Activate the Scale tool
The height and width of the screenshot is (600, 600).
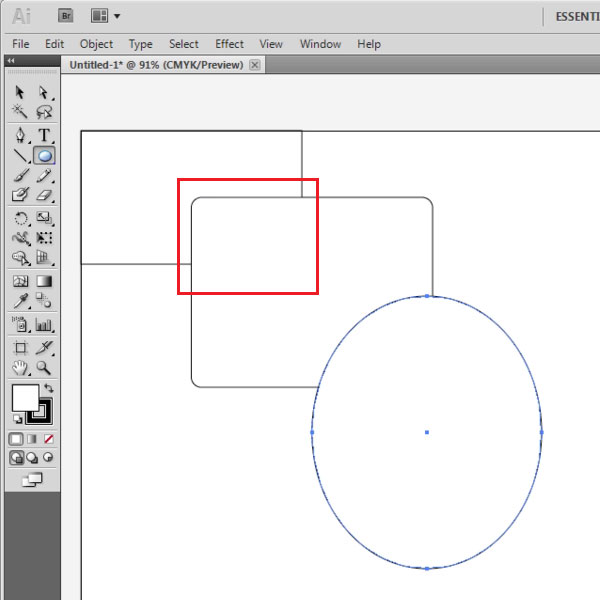click(x=44, y=218)
